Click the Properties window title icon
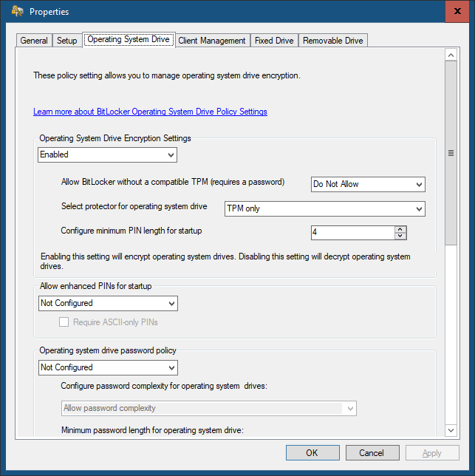The height and width of the screenshot is (476, 475). [17, 12]
